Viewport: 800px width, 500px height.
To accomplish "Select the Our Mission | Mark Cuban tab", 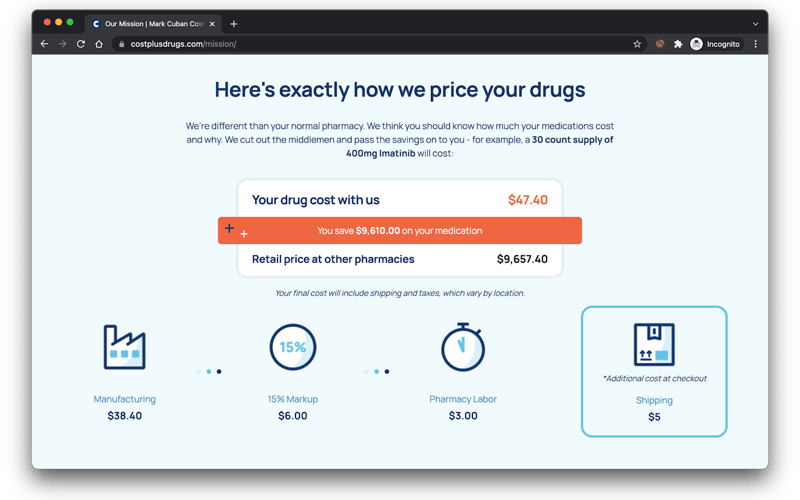I will tap(153, 24).
